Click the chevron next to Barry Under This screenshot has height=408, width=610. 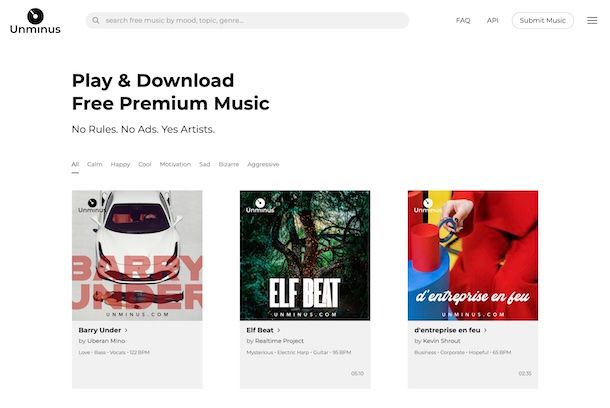click(126, 330)
